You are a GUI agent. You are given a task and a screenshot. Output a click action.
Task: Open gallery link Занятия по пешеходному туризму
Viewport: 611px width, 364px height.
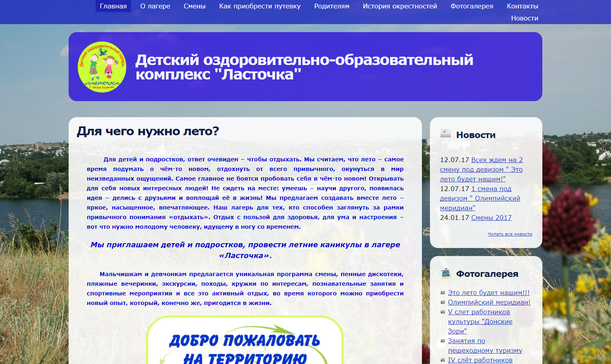485,346
